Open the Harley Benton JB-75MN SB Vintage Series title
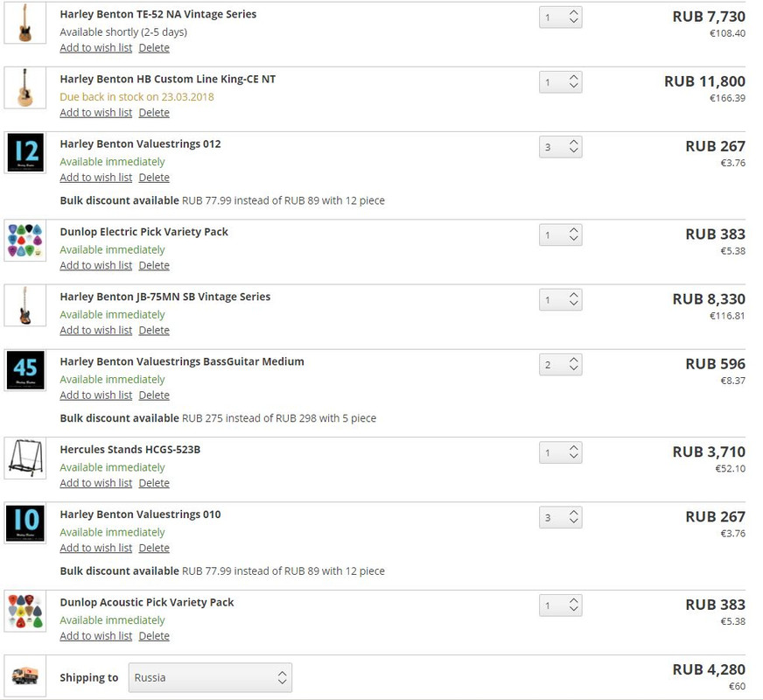Viewport: 763px width, 700px height. tap(165, 297)
